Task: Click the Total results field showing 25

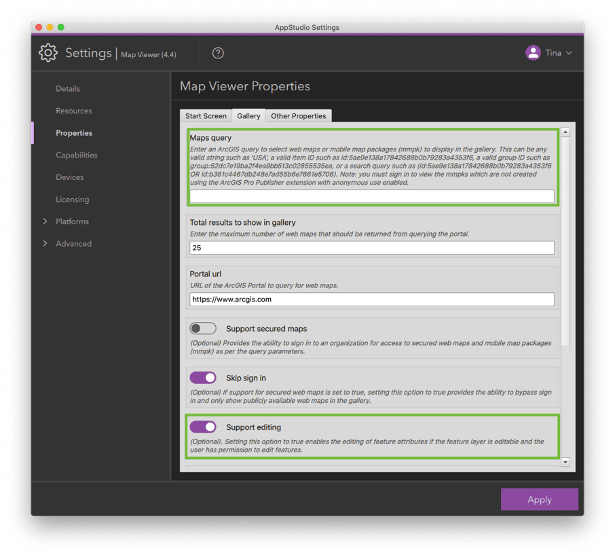Action: (x=372, y=248)
